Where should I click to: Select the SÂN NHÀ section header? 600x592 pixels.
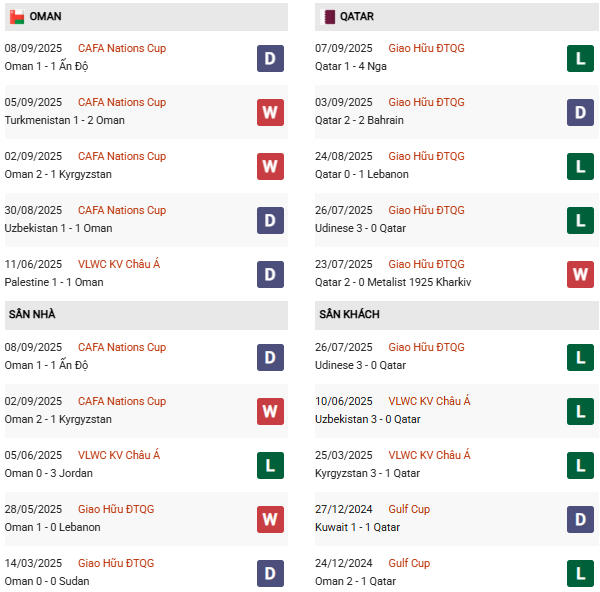click(x=32, y=315)
